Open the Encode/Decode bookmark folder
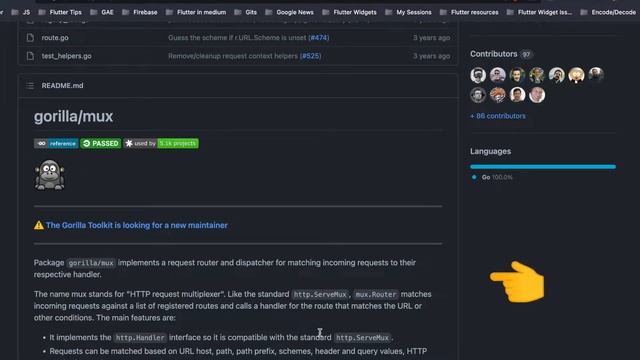640x360 pixels. tap(608, 12)
